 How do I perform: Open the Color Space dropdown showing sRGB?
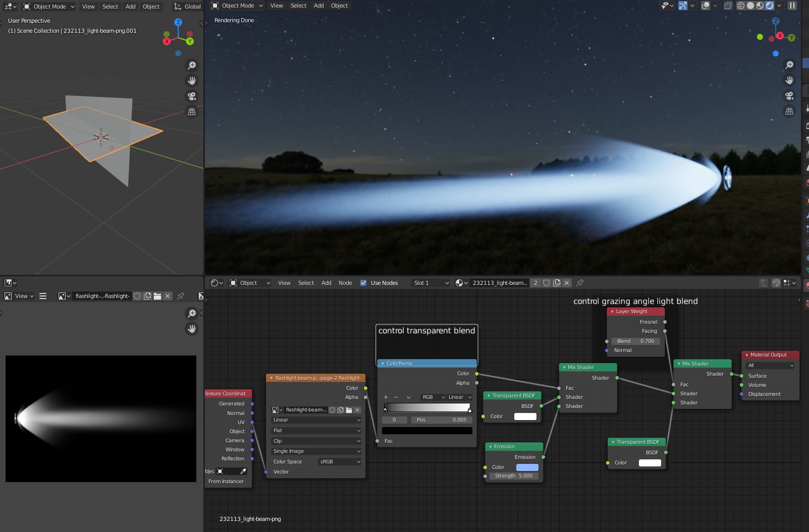339,461
